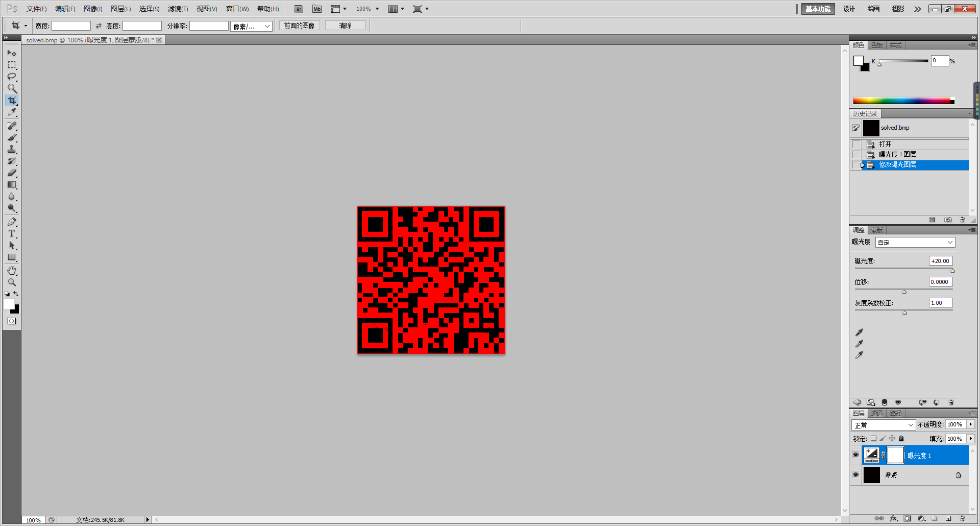Viewport: 980px width, 526px height.
Task: Select the Eyedropper tool in toolbox
Action: (12, 112)
